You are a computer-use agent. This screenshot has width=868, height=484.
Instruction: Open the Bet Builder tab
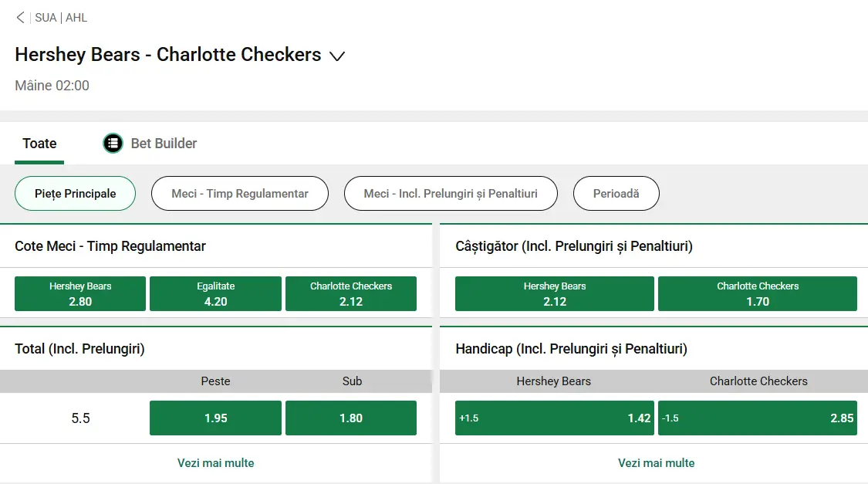tap(164, 143)
